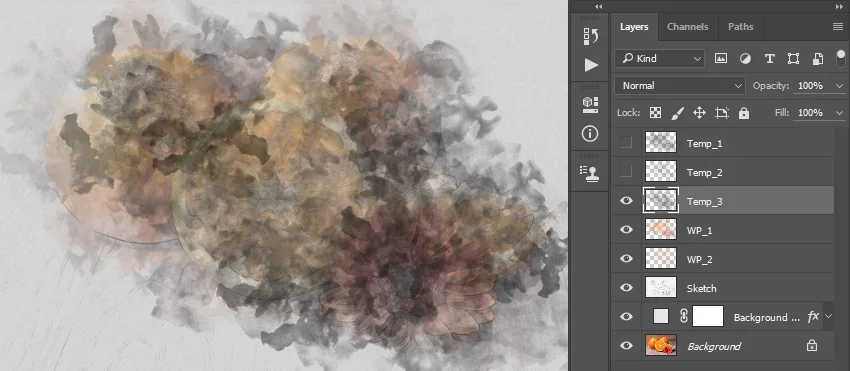Select the Temp_1 layer name
Viewport: 850px width, 371px height.
(x=704, y=144)
